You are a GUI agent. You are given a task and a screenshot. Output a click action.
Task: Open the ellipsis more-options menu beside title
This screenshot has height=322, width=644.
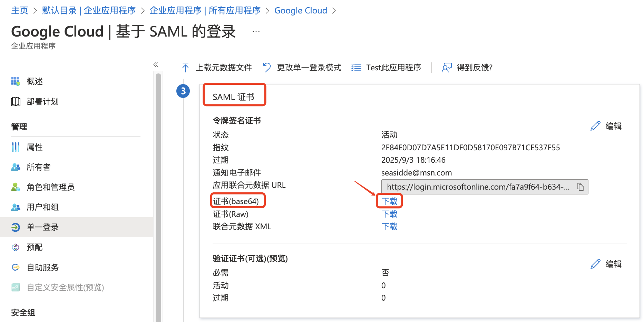(x=256, y=31)
